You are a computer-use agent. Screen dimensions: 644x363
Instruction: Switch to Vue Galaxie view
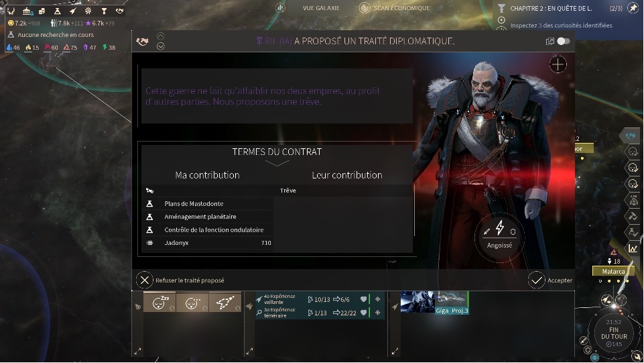click(x=321, y=8)
